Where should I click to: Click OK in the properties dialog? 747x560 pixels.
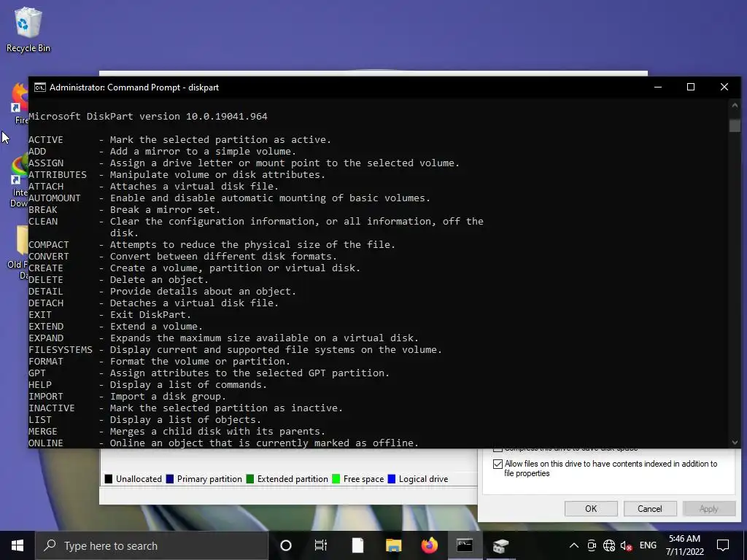591,508
